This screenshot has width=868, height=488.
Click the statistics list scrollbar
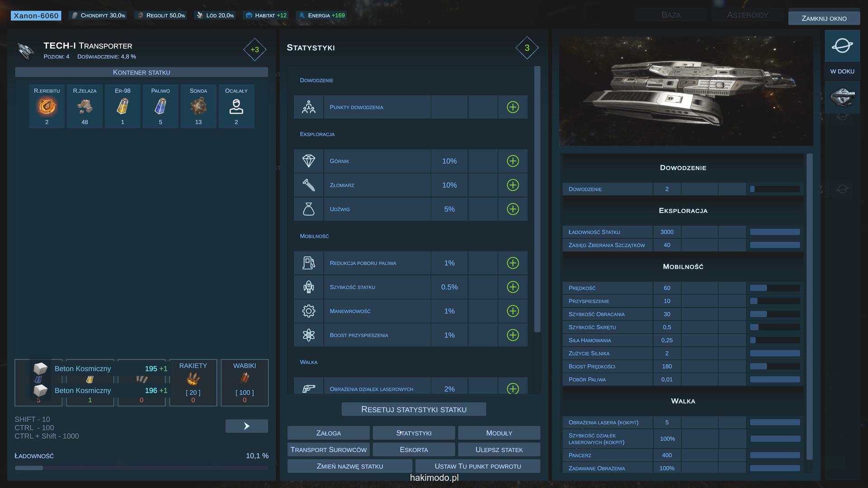click(537, 199)
